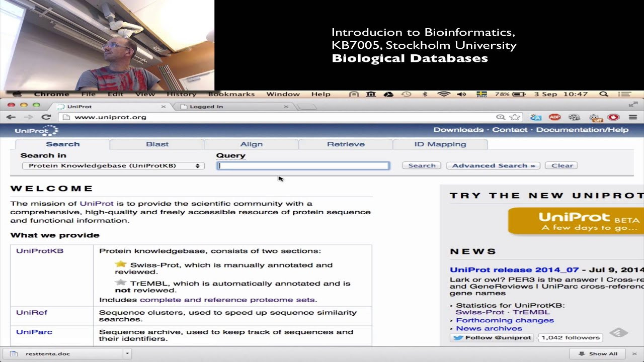
Task: Click the Bluetooth icon in menu bar
Action: [x=425, y=94]
